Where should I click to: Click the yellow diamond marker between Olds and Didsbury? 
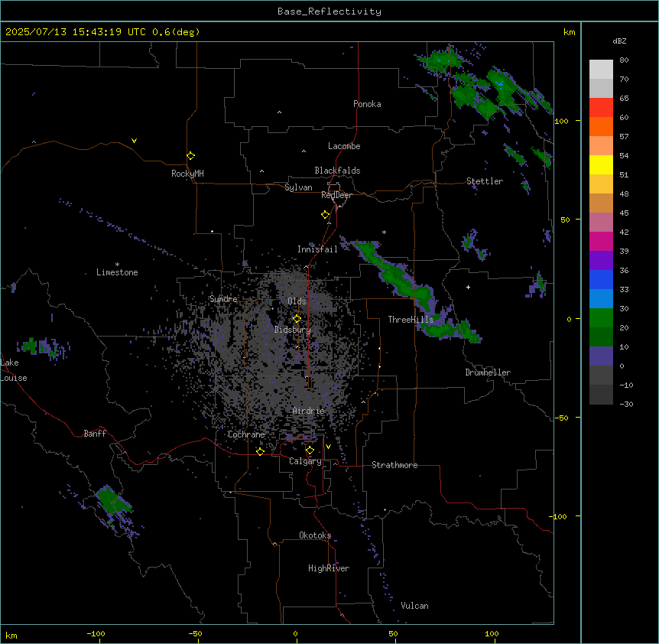(x=297, y=319)
